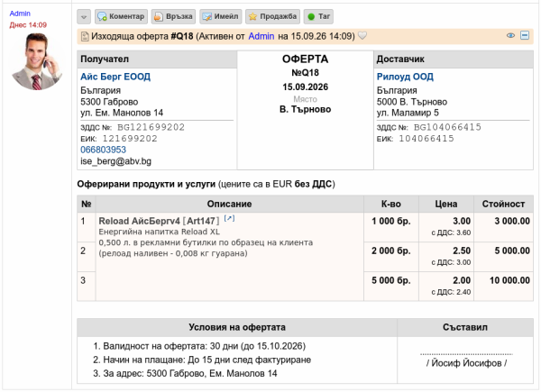Click the Admin avatar photo

pos(37,61)
